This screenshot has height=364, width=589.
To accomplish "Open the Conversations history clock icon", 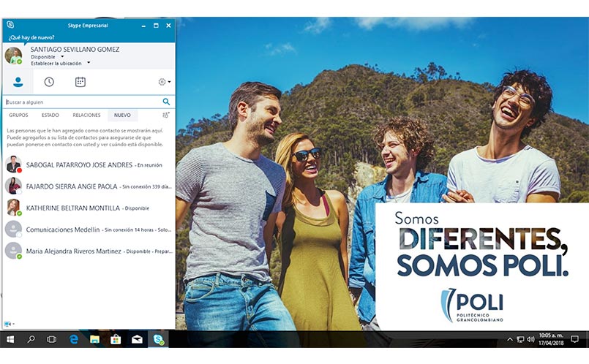I will click(x=49, y=82).
